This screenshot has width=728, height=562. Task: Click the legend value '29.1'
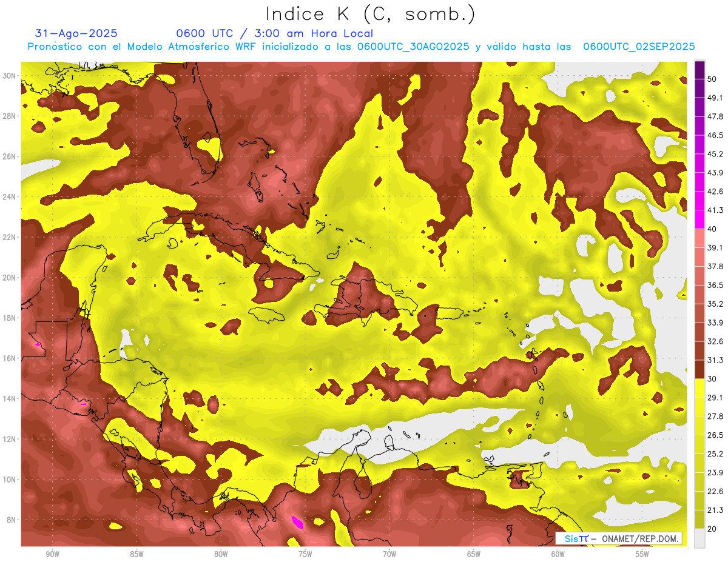tap(715, 398)
